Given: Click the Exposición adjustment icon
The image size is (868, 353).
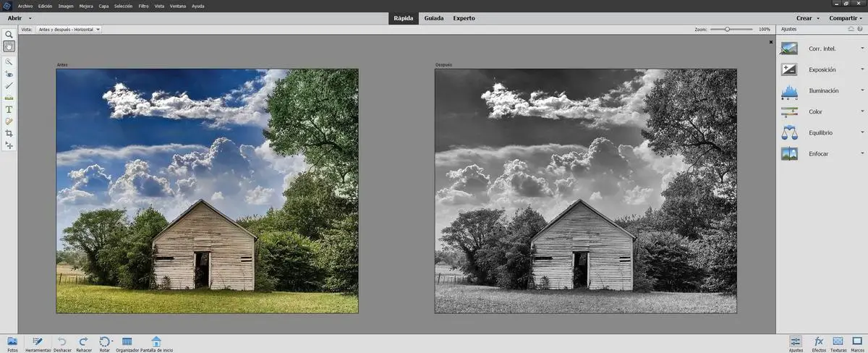Looking at the screenshot, I should 788,69.
